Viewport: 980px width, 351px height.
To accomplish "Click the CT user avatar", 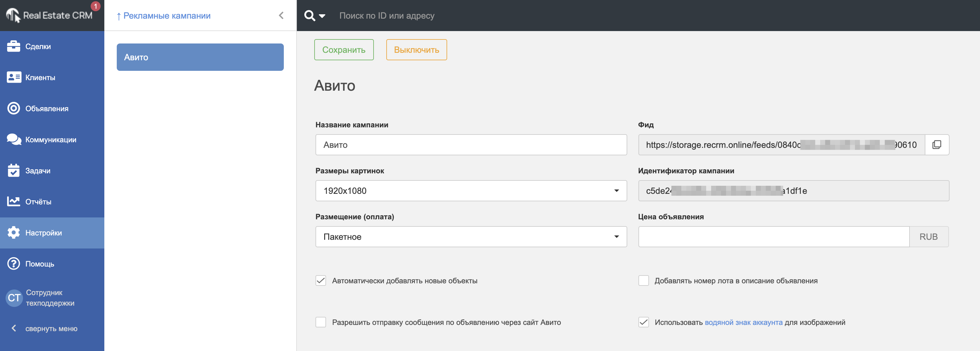I will pyautogui.click(x=14, y=298).
